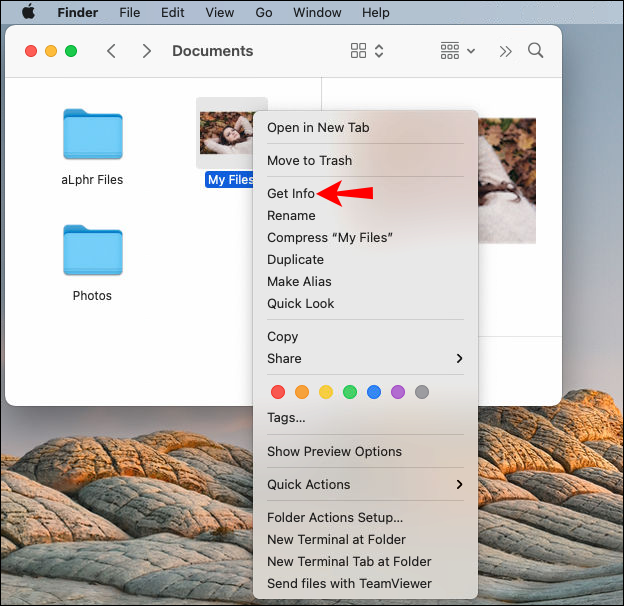The width and height of the screenshot is (624, 606).
Task: Open the group-by options icon
Action: pyautogui.click(x=450, y=51)
